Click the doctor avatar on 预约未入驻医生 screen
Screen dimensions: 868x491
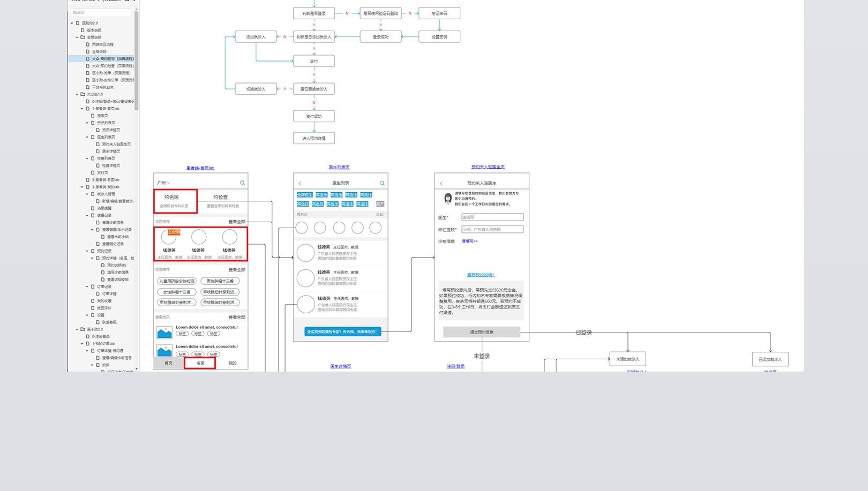448,199
